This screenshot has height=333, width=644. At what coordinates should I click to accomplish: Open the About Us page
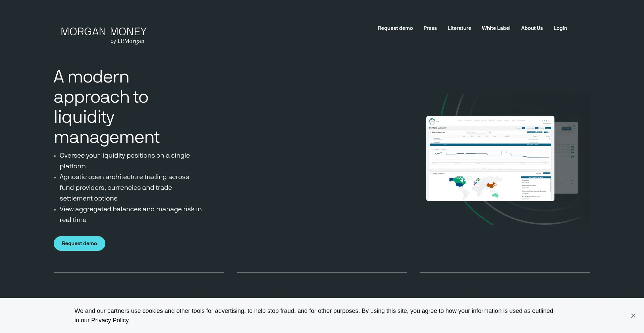(x=532, y=28)
